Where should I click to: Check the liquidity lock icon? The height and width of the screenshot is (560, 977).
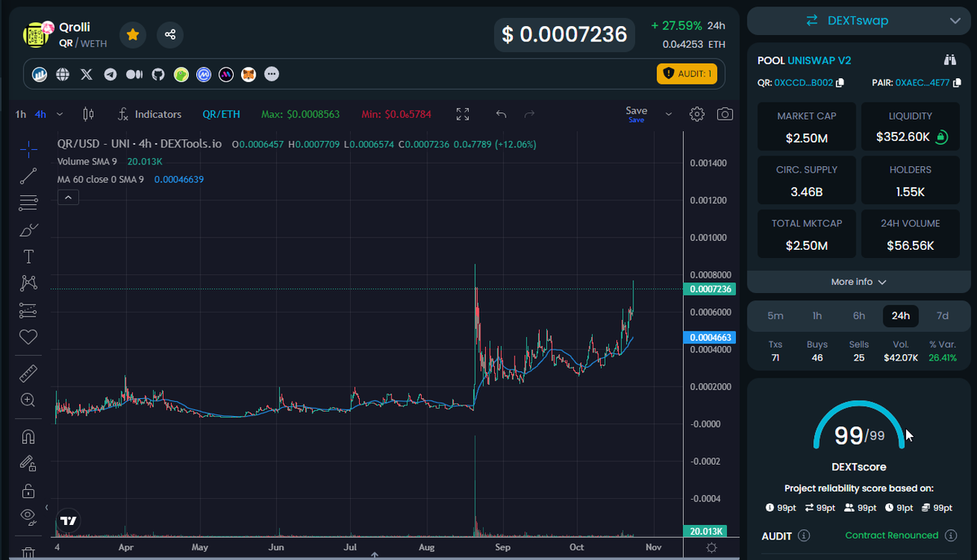point(942,137)
